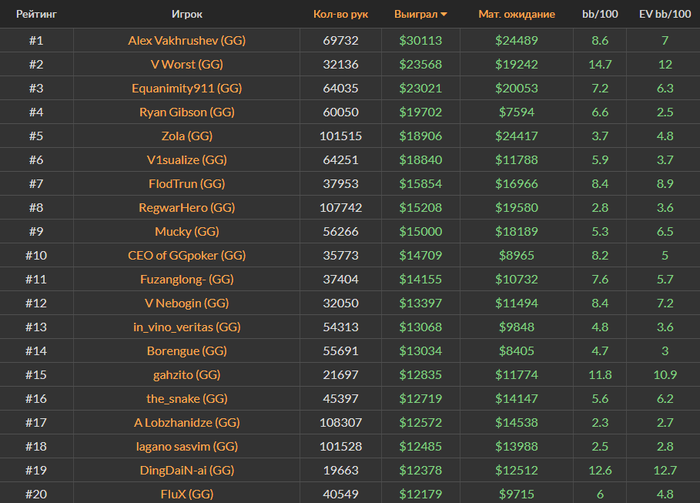View gahzito (GG) player profile

[x=187, y=375]
